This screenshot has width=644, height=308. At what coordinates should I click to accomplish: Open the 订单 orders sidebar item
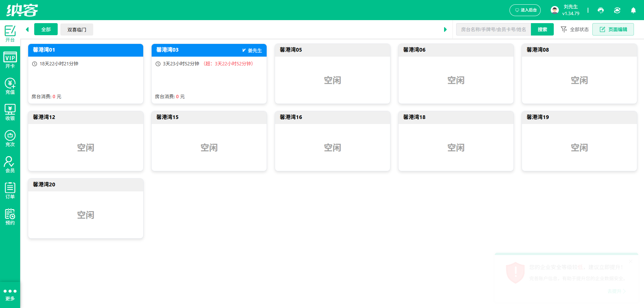[10, 190]
